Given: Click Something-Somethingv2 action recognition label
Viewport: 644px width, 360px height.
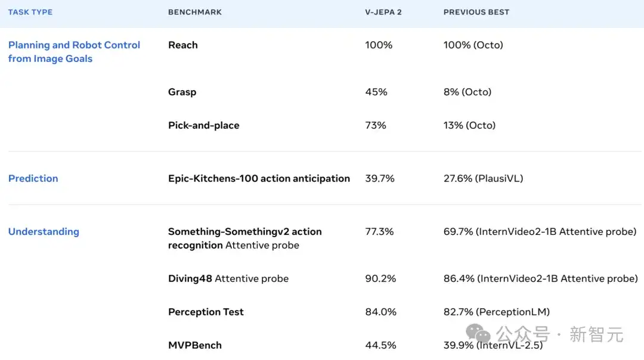Looking at the screenshot, I should pos(245,238).
